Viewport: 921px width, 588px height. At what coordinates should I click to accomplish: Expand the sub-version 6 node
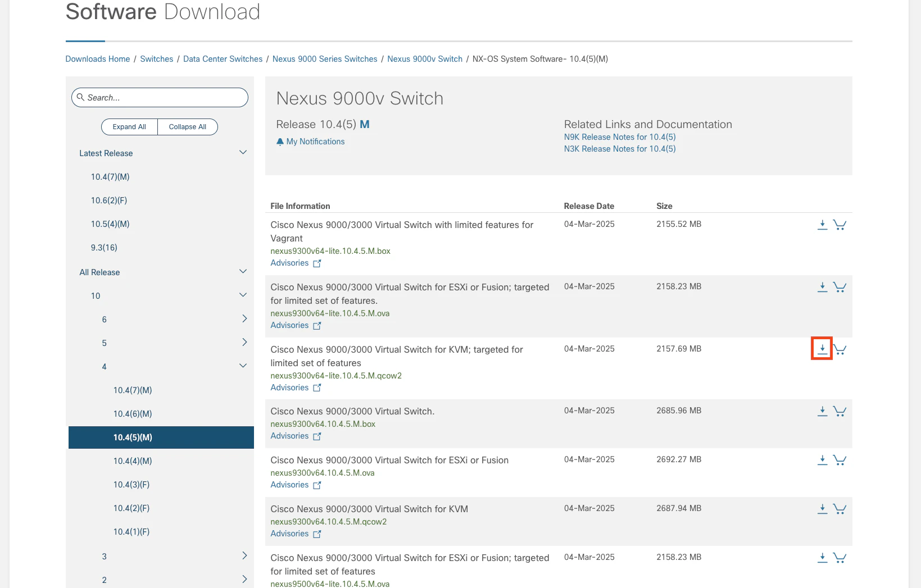tap(244, 319)
